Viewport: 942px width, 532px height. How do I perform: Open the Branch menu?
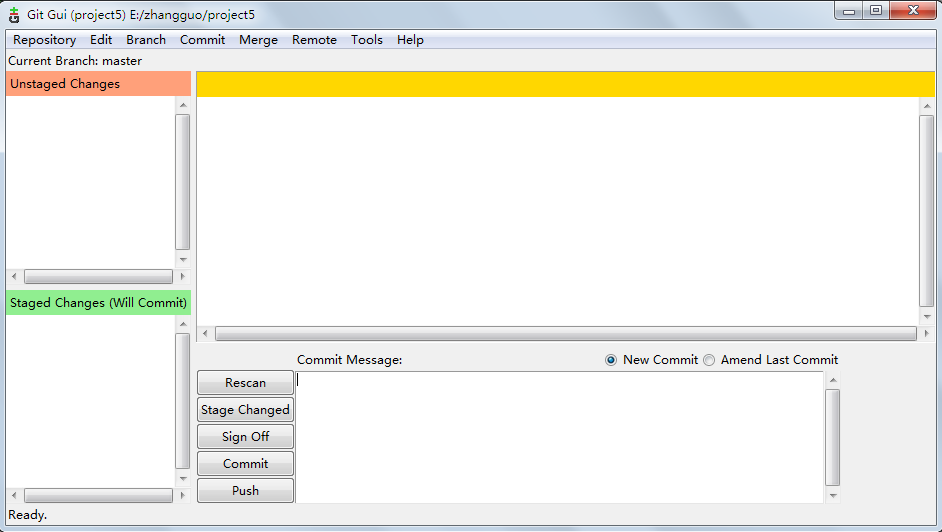coord(146,40)
